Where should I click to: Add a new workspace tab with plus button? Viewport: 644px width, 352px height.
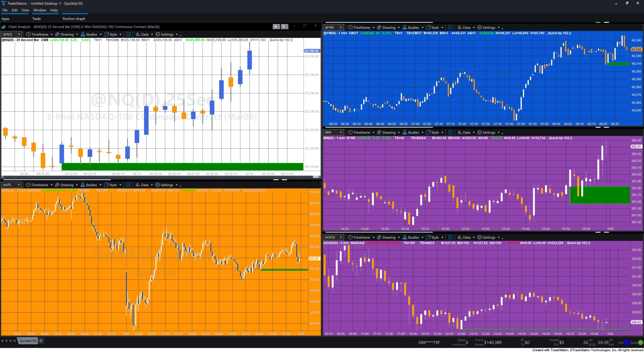[41, 341]
